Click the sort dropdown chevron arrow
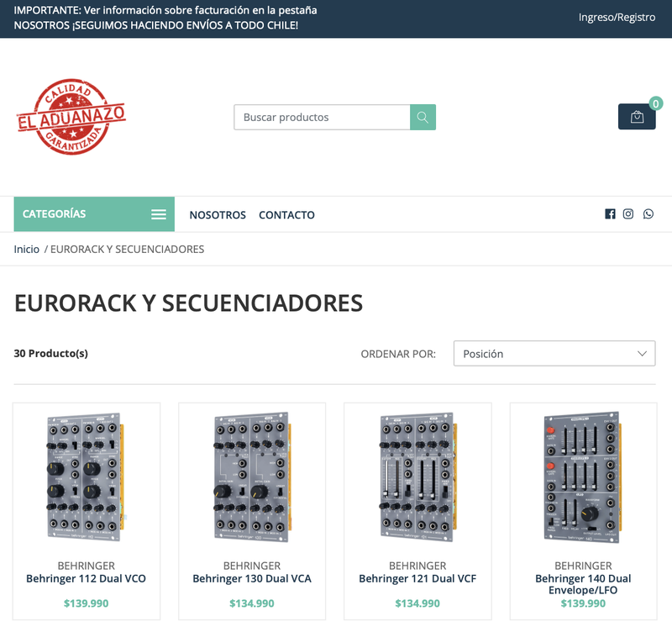This screenshot has height=632, width=672. click(x=642, y=354)
